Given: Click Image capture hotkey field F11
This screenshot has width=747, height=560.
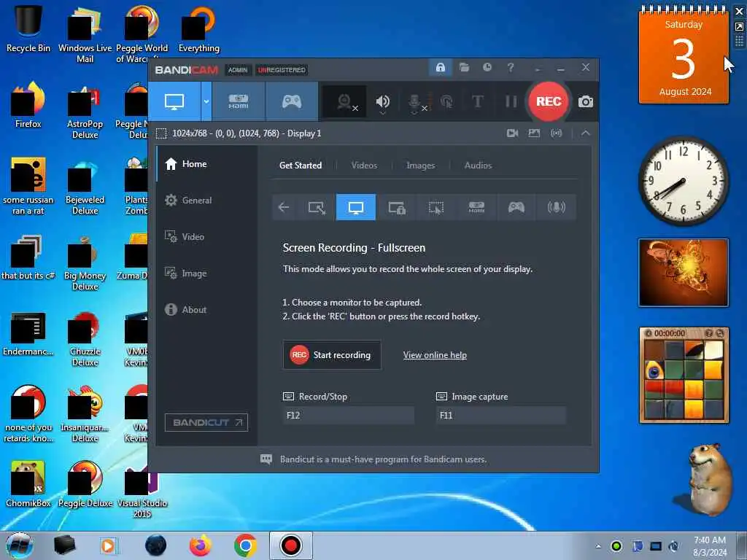Looking at the screenshot, I should click(500, 416).
